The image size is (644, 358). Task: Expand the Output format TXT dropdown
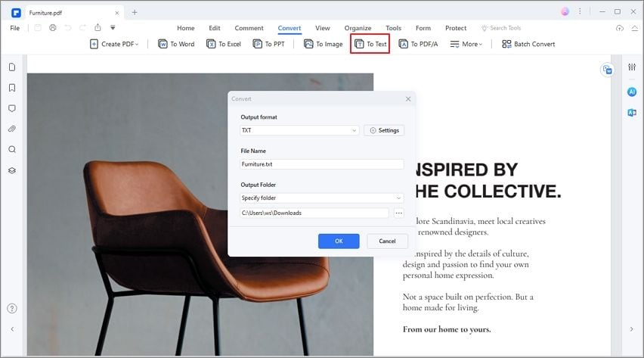tap(299, 130)
